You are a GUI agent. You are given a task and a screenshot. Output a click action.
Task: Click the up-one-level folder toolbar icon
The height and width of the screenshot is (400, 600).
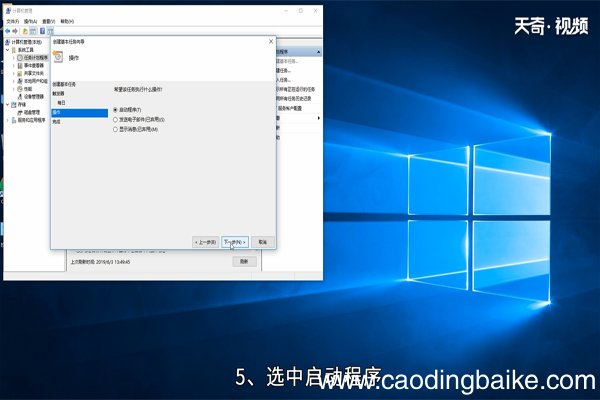[x=25, y=31]
